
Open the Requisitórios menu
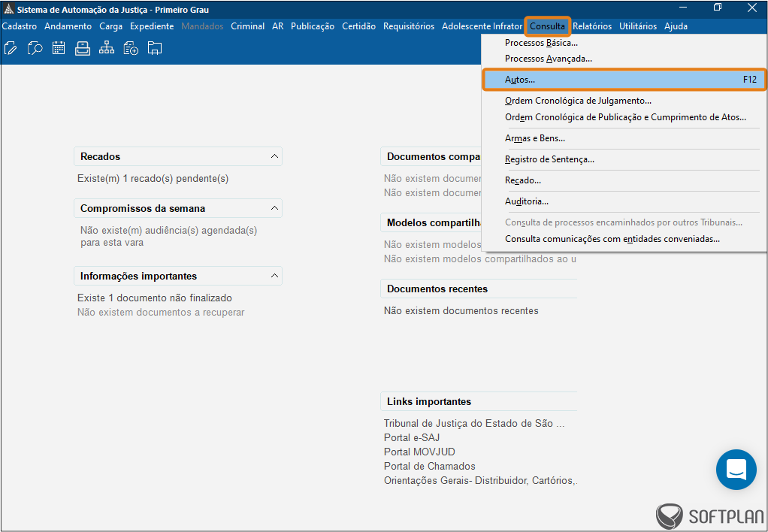click(x=409, y=26)
